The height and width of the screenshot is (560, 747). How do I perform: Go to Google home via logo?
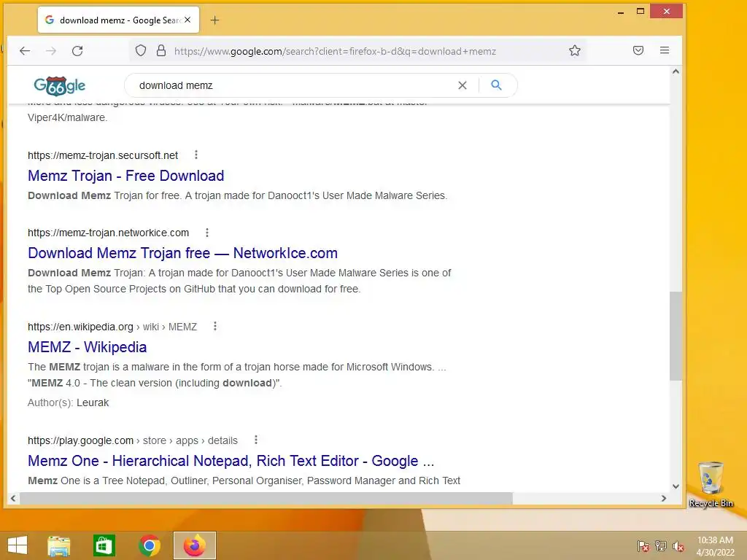(x=60, y=86)
